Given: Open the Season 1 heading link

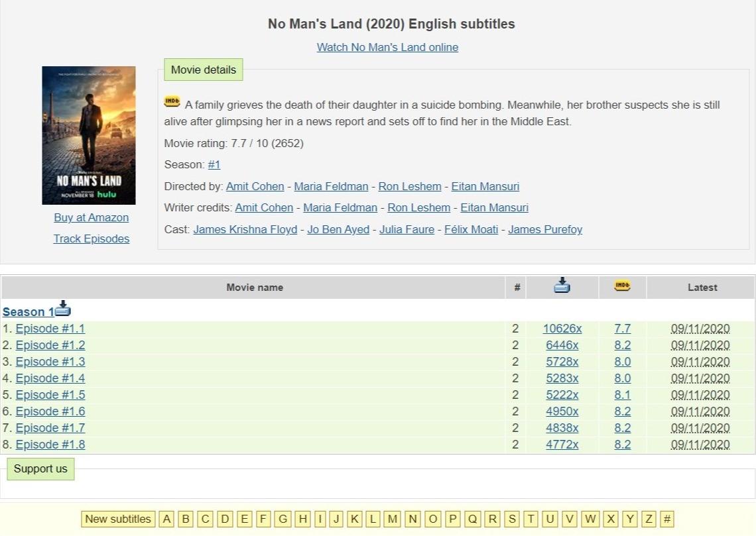Looking at the screenshot, I should [28, 312].
